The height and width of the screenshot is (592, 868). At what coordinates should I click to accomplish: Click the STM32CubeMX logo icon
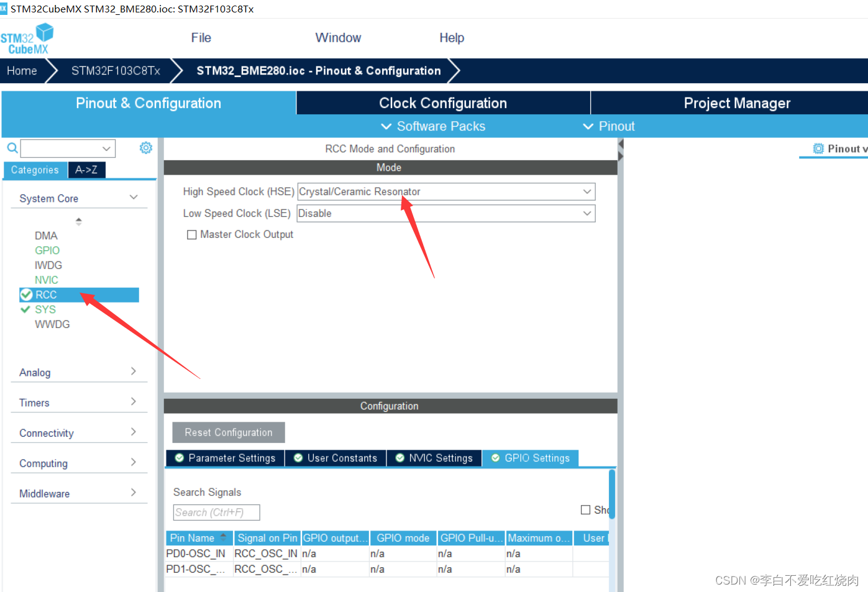click(x=27, y=39)
